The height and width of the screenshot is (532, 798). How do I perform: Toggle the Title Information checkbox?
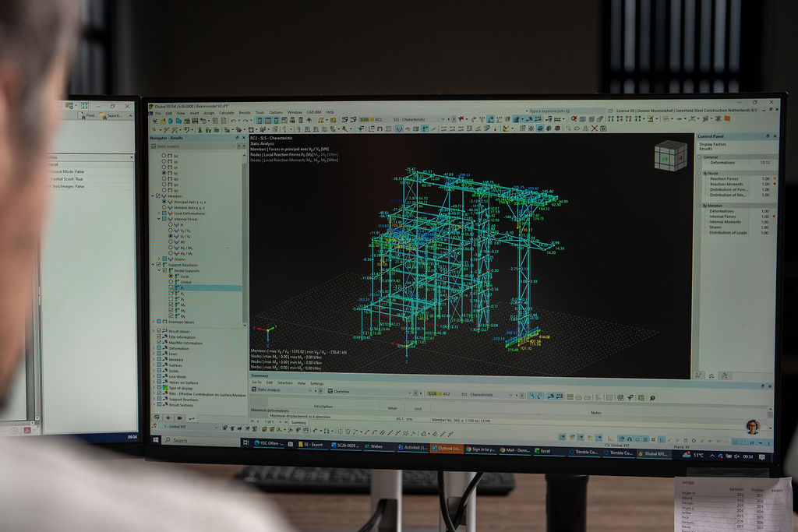click(x=159, y=336)
